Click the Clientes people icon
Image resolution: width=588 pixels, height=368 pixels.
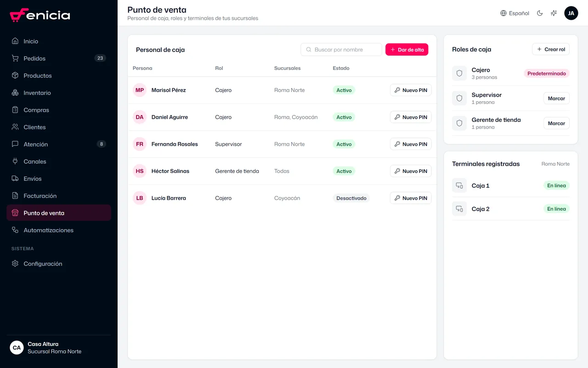(15, 127)
